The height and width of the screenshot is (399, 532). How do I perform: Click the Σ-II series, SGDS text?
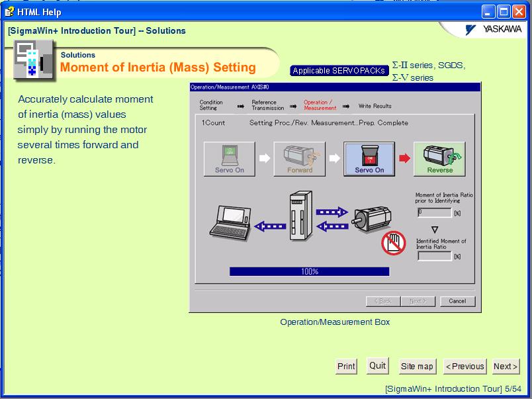pos(429,65)
